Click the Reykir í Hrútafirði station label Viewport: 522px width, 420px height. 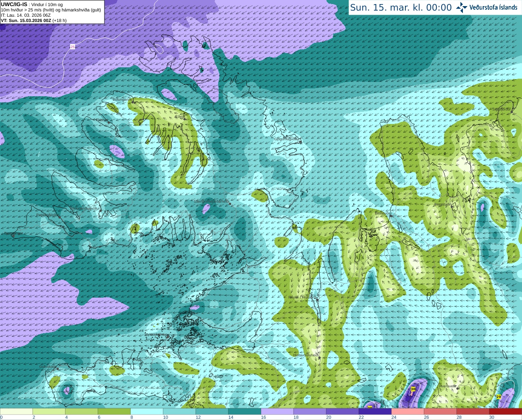[x=303, y=297]
